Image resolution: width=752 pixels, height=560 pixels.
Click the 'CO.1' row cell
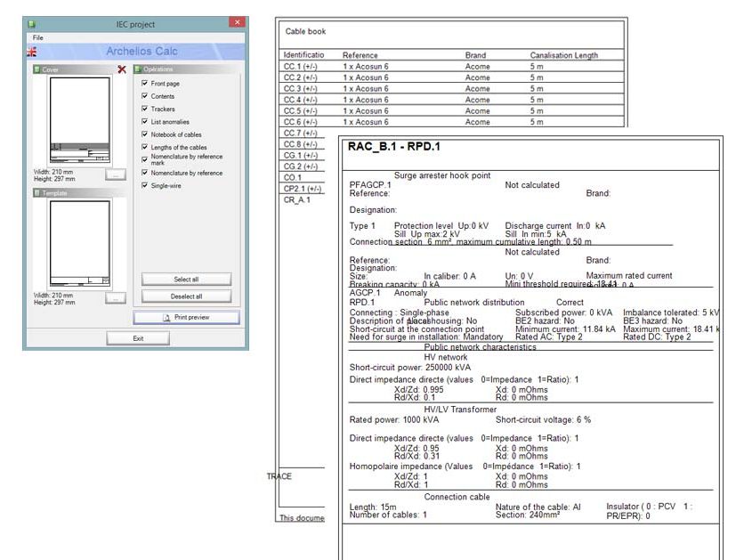click(x=293, y=177)
